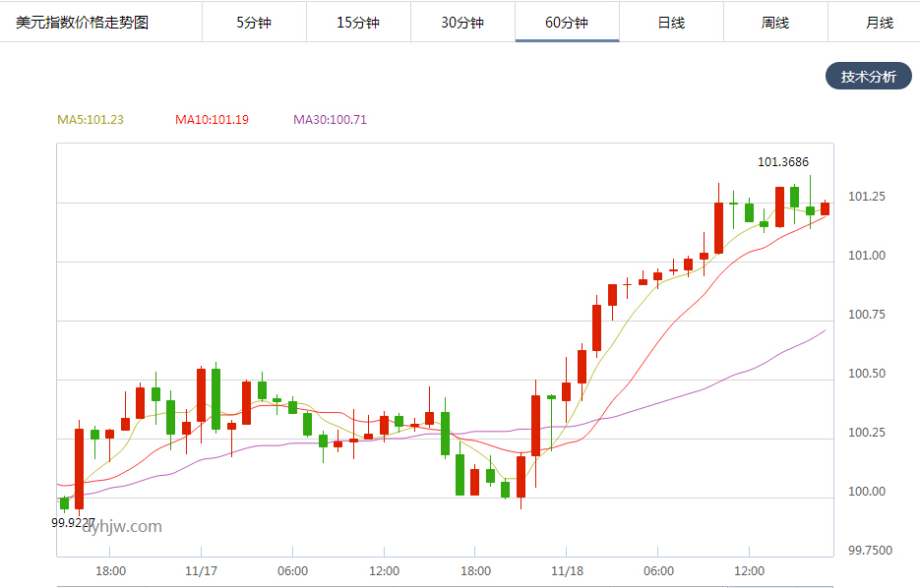The image size is (920, 588).
Task: Select the 60分钟 tab
Action: [x=568, y=23]
